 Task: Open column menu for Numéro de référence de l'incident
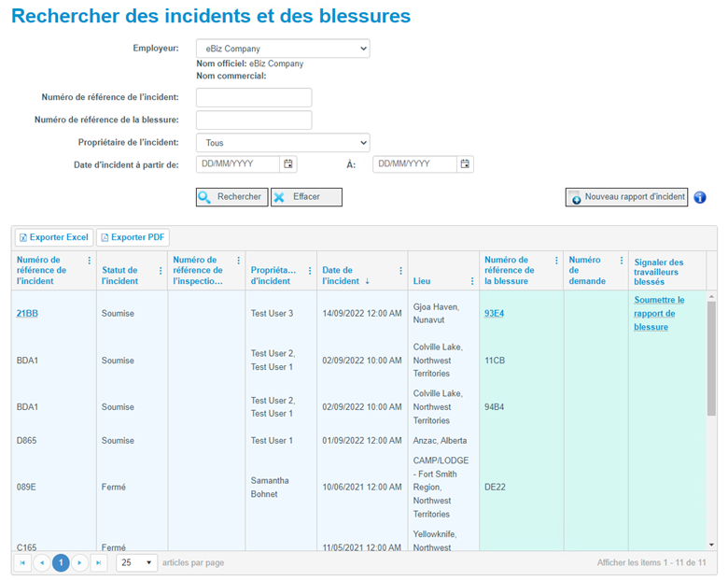tap(90, 261)
